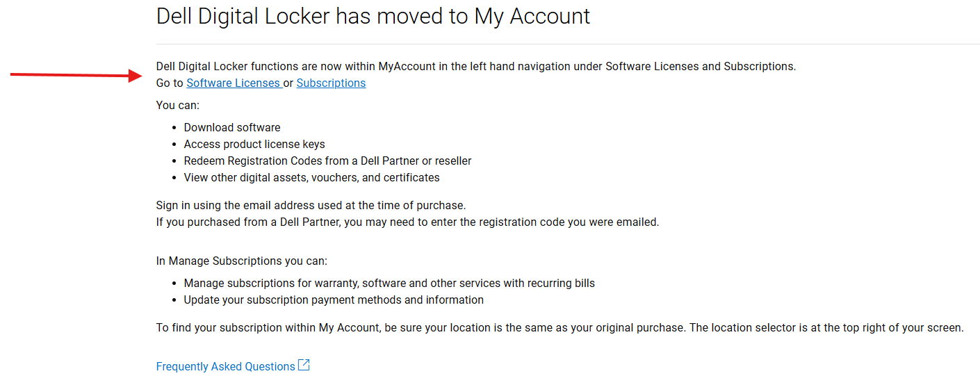Click the "If you purchased from a Dell Partner" sentence
980x385 pixels.
[407, 222]
